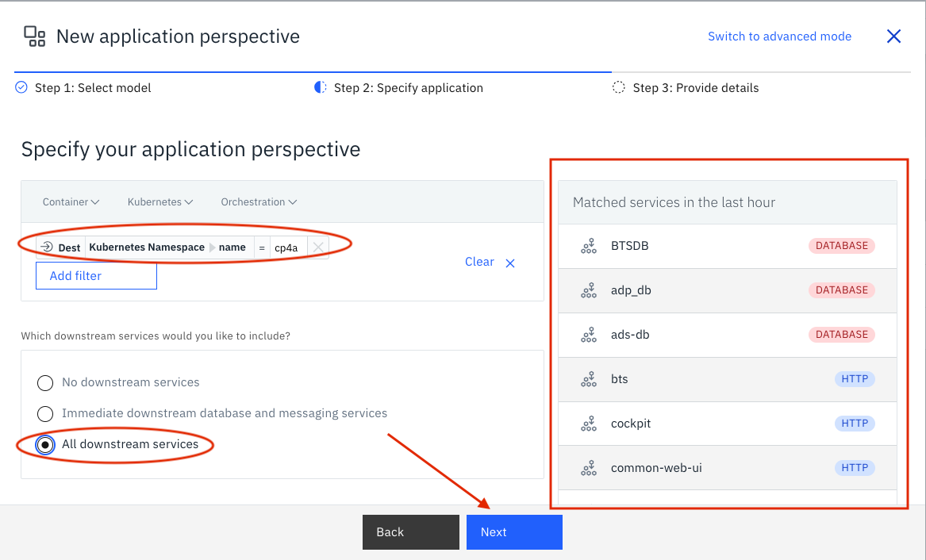This screenshot has width=926, height=560.
Task: Select Immediate downstream database and messaging services
Action: tap(45, 414)
